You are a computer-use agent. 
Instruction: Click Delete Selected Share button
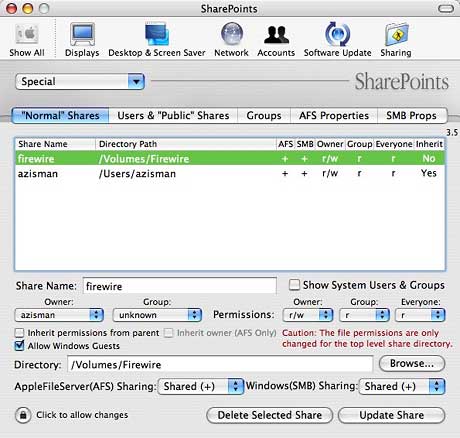pos(270,415)
